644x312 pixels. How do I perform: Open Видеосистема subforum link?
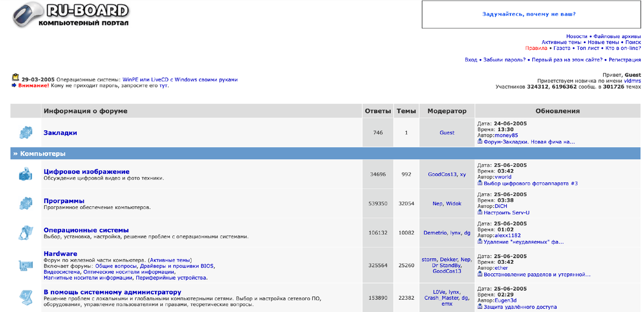pos(62,272)
